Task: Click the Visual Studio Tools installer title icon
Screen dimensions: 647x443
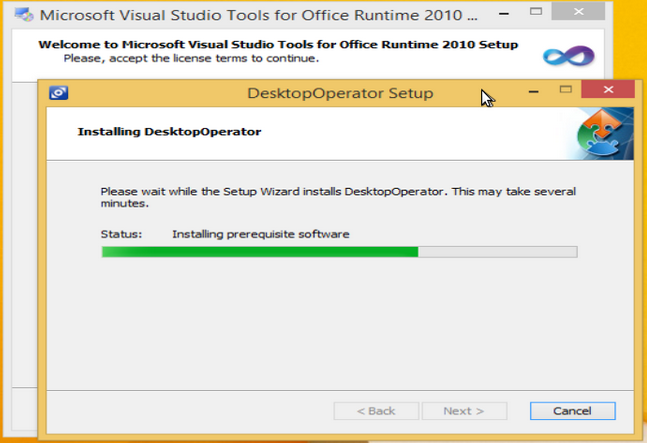Action: [20, 16]
